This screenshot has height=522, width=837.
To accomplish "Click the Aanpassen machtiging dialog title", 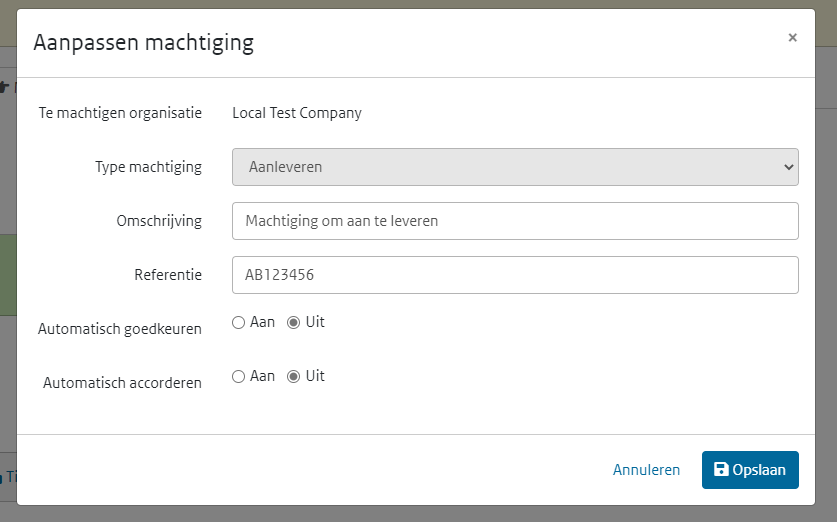I will tap(143, 42).
